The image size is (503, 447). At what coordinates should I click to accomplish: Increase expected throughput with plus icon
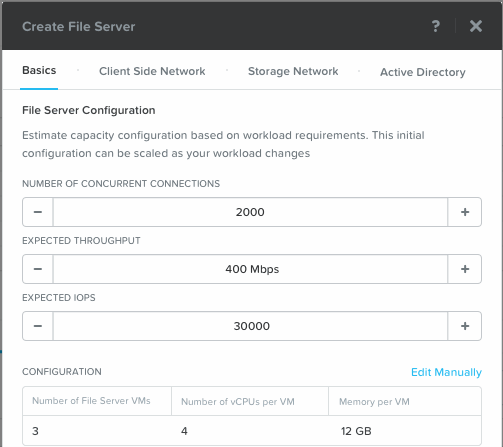coord(465,269)
